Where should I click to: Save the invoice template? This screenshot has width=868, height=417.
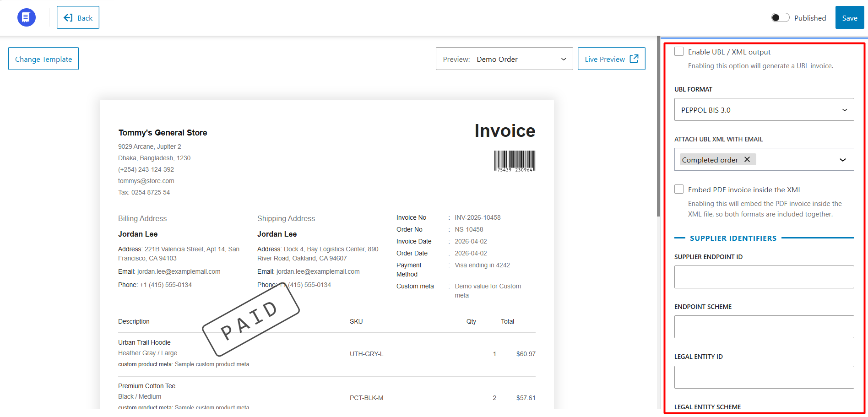(x=850, y=17)
